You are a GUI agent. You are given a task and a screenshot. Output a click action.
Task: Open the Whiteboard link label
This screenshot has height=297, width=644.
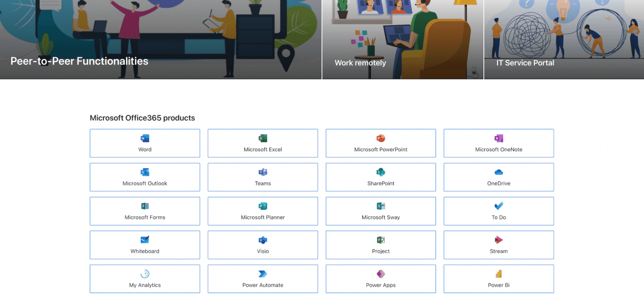coord(145,251)
